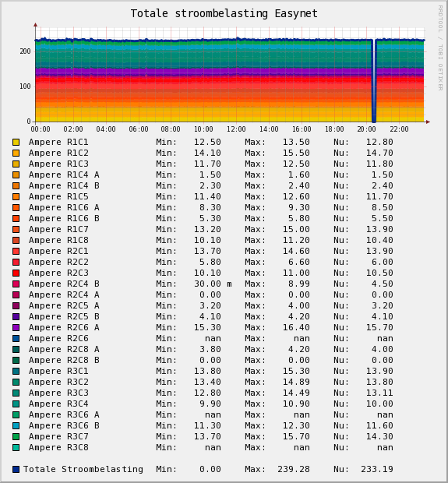Click the Max value 239.28 of total
The width and height of the screenshot is (448, 483).
pos(293,469)
